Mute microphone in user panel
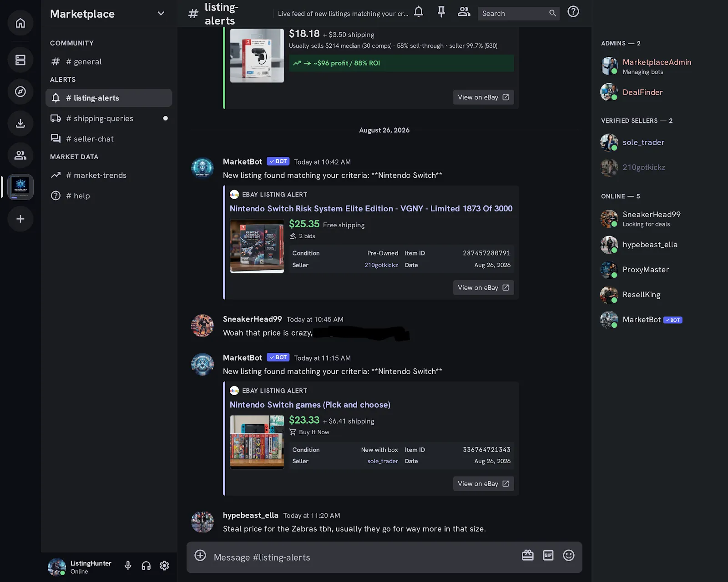The height and width of the screenshot is (582, 728). 128,566
